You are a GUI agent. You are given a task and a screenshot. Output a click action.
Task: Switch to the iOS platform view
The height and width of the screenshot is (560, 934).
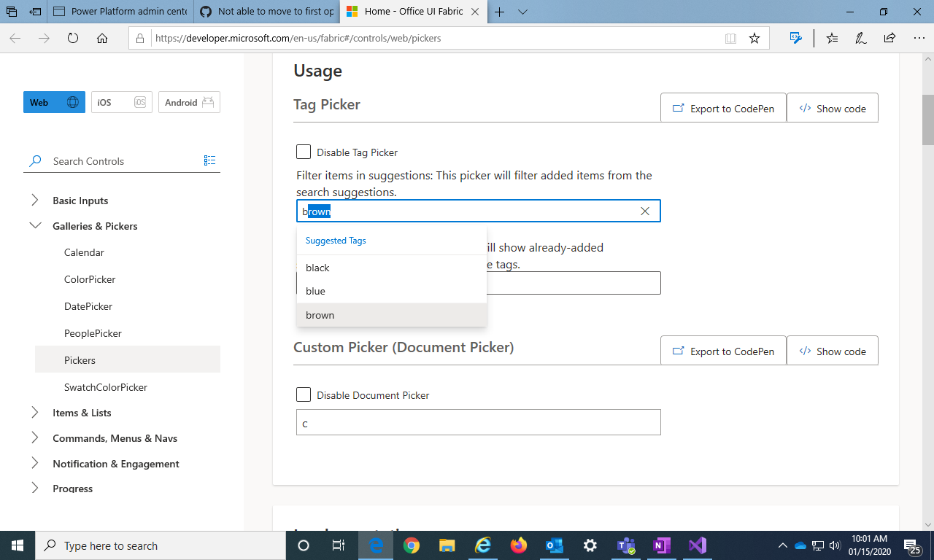(121, 102)
